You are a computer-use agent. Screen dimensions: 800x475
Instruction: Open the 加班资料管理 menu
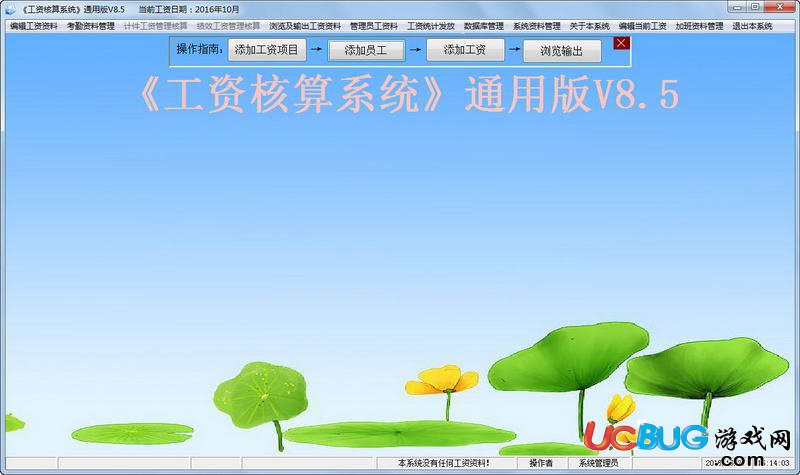click(x=699, y=26)
